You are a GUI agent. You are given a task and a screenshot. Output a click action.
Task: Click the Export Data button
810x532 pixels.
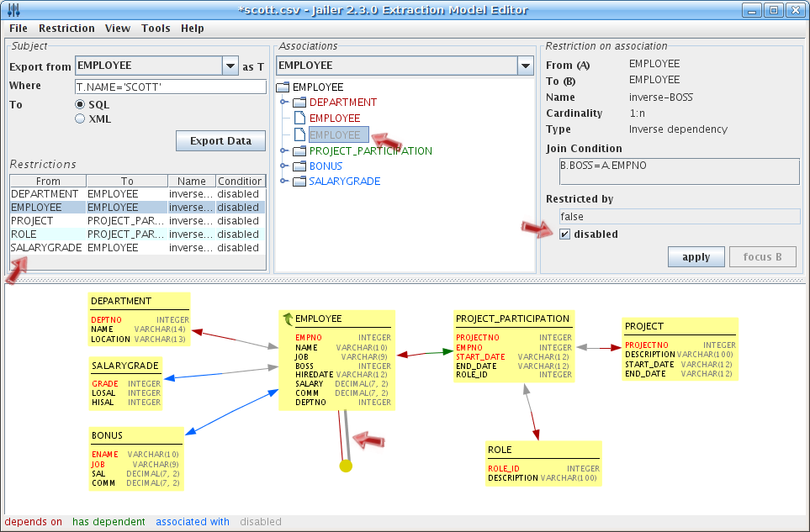[220, 141]
